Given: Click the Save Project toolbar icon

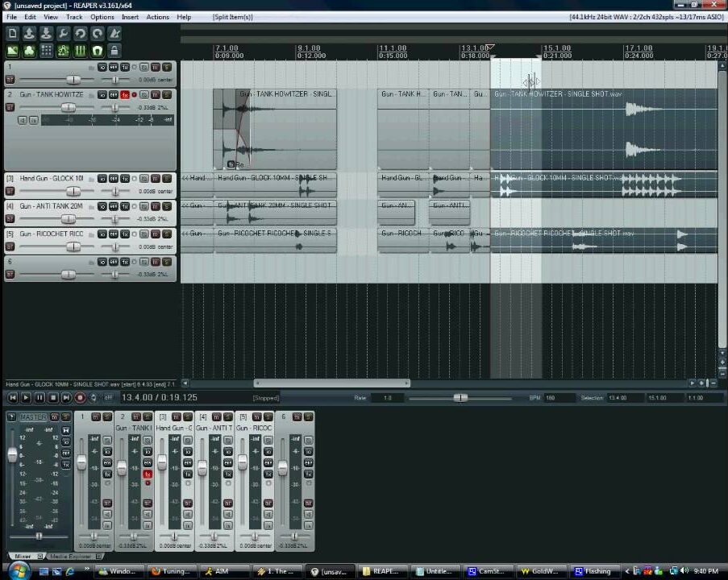Looking at the screenshot, I should click(46, 33).
